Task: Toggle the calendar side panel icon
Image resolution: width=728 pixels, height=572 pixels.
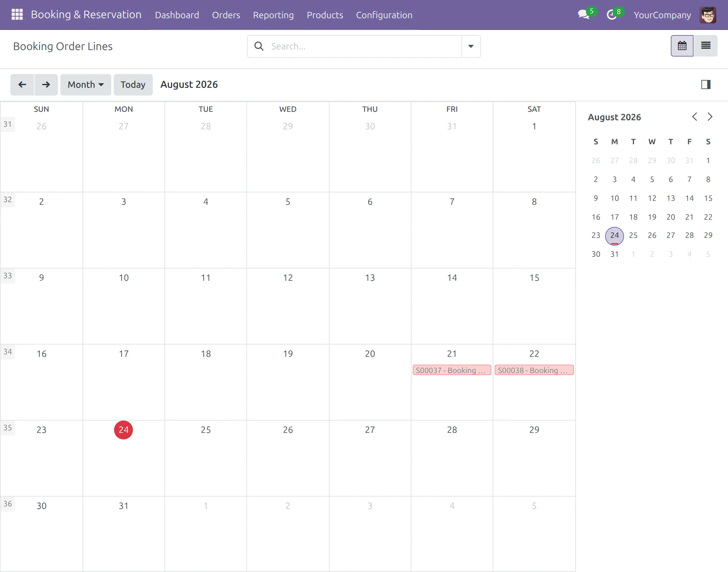Action: [x=706, y=84]
